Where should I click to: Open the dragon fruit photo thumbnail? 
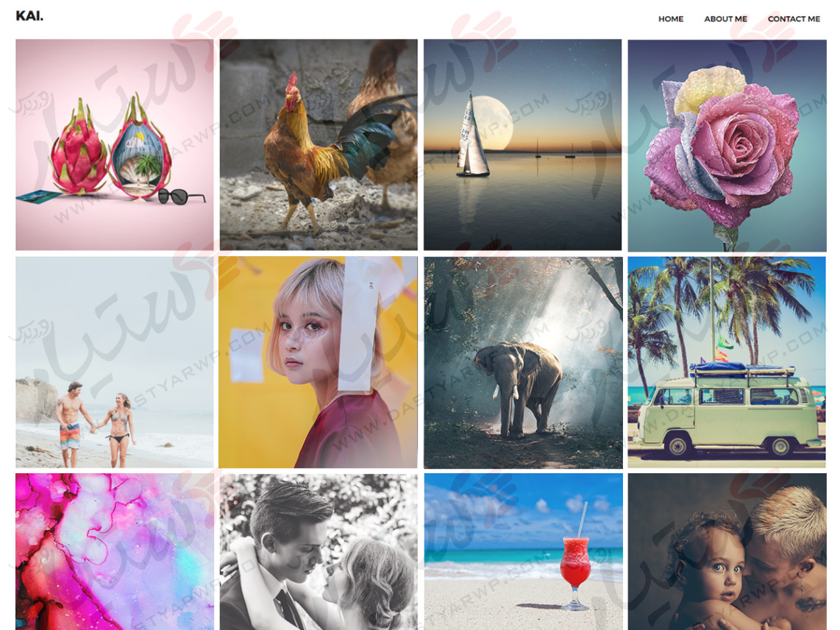coord(115,145)
